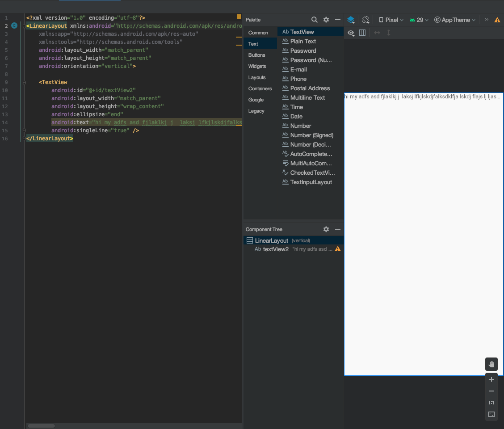Pick TextView from the palette

coord(311,32)
